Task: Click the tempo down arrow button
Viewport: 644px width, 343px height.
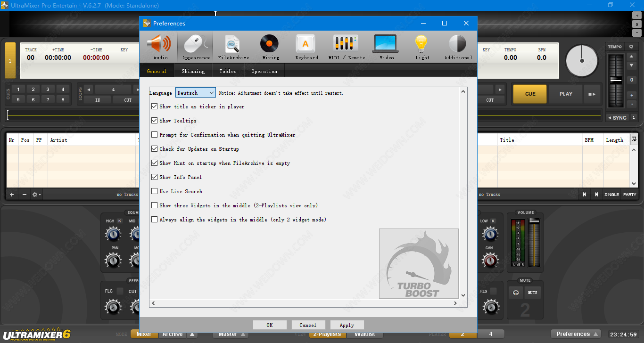Action: pos(632,65)
